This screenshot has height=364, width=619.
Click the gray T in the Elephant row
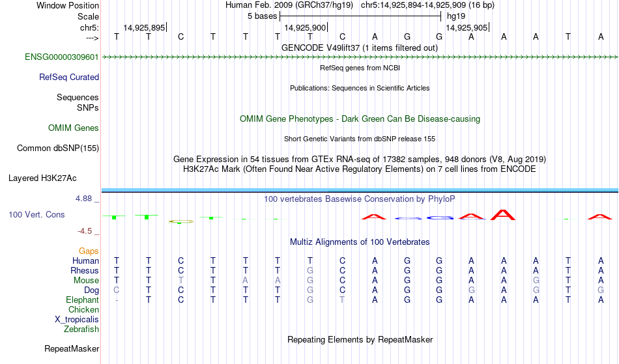coord(342,300)
